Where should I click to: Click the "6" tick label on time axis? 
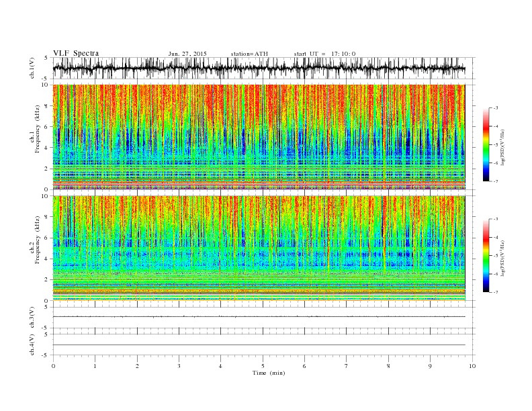(x=304, y=366)
